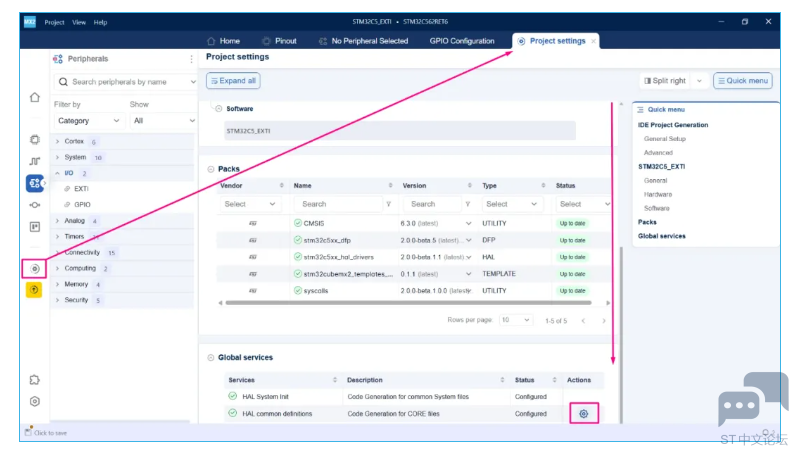Open the board layout sidebar icon

(x=35, y=227)
